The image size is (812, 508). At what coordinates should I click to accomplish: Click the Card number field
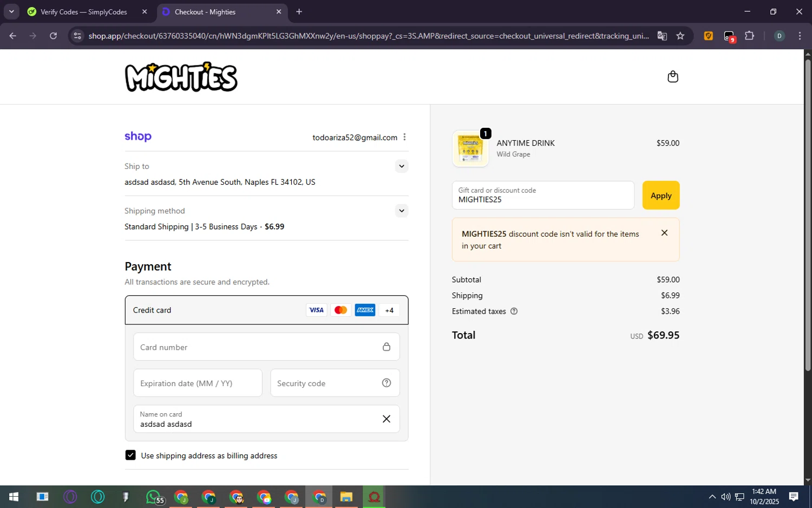pyautogui.click(x=266, y=347)
